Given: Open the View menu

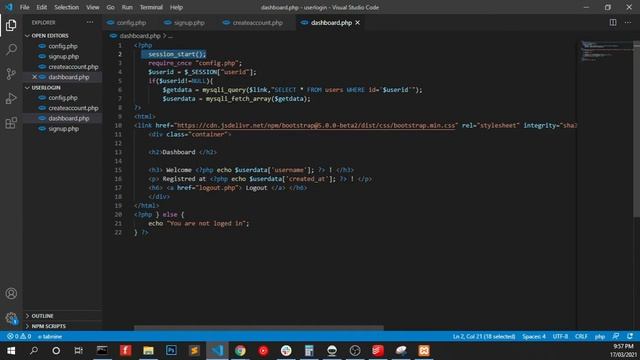Looking at the screenshot, I should [x=93, y=7].
